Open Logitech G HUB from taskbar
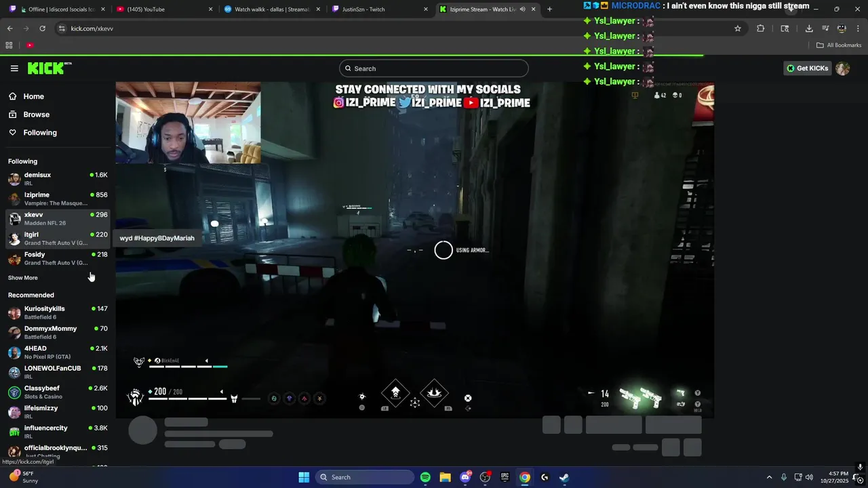 click(545, 477)
